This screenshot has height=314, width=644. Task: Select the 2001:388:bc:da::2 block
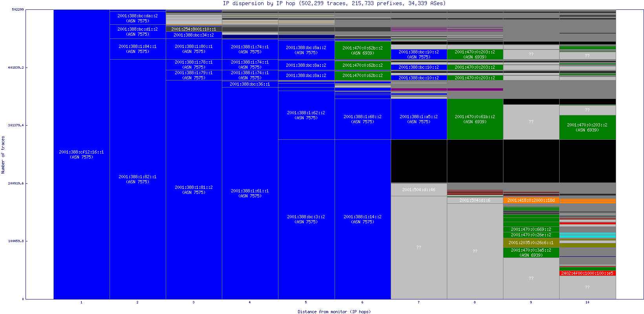coord(138,18)
